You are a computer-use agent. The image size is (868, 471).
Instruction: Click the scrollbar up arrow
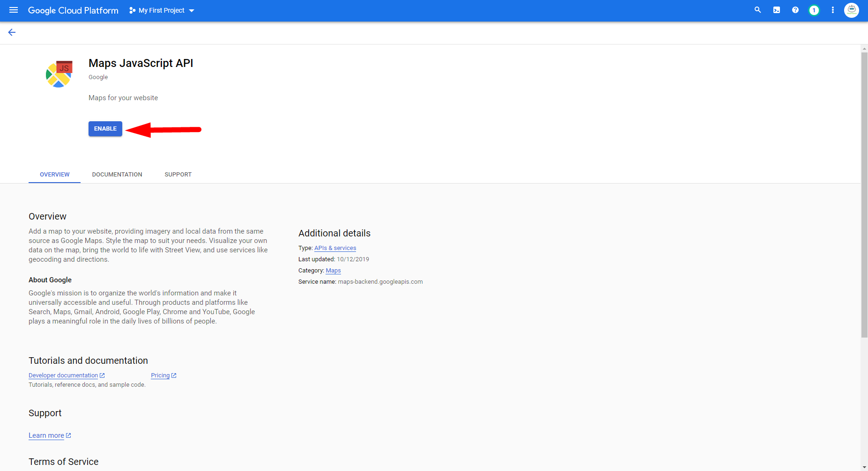pyautogui.click(x=864, y=48)
